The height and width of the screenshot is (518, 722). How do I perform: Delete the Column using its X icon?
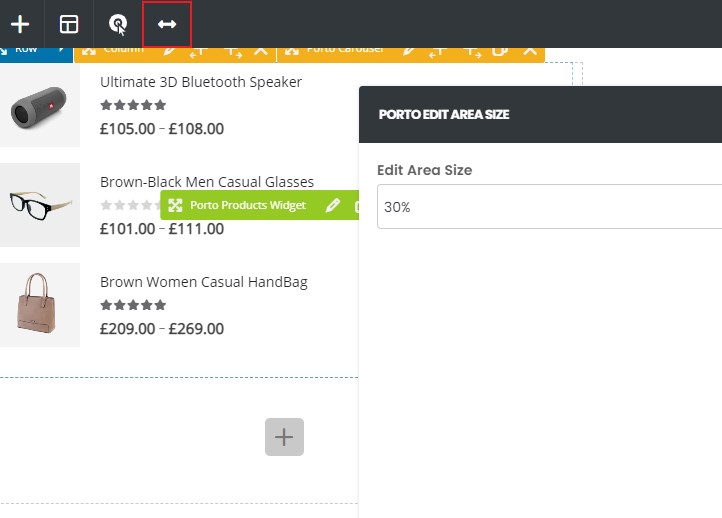[x=261, y=50]
